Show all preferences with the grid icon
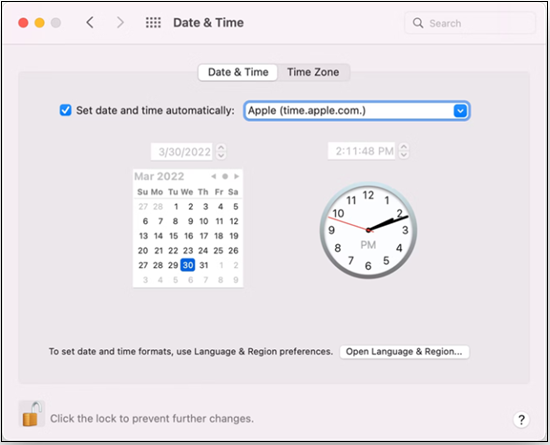Viewport: 550px width, 445px height. coord(153,23)
